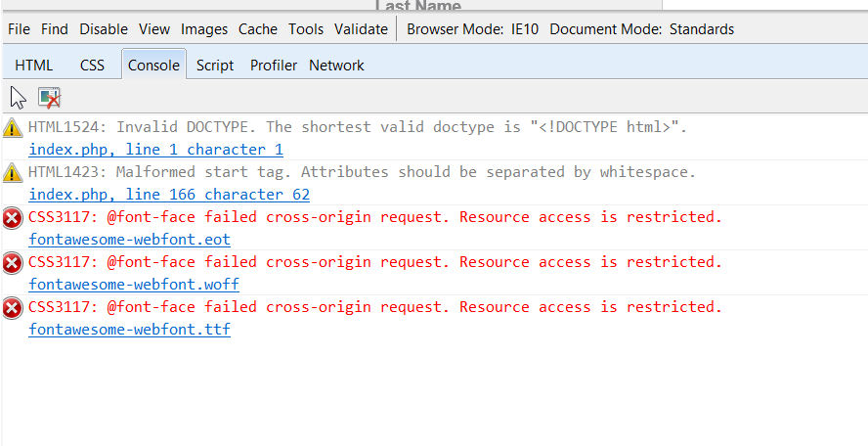Screen dimensions: 868x446
Task: Open the Cache menu
Action: [258, 28]
